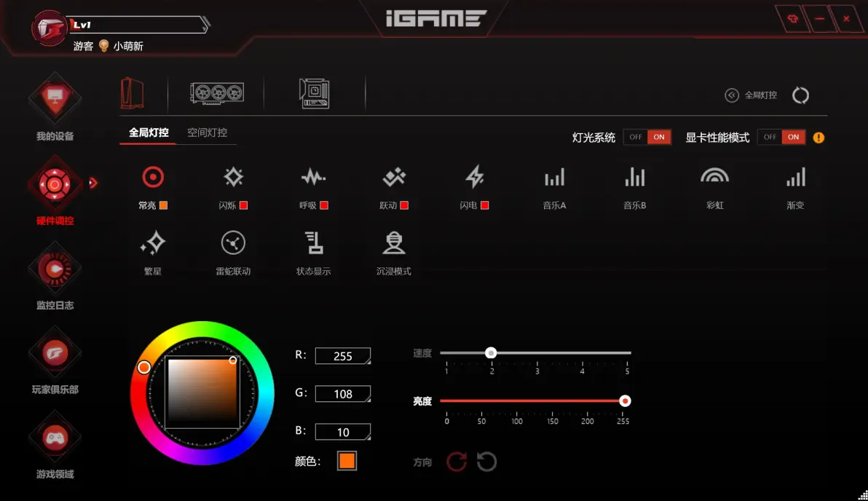Click the orange warning info icon
The width and height of the screenshot is (868, 501).
point(818,138)
